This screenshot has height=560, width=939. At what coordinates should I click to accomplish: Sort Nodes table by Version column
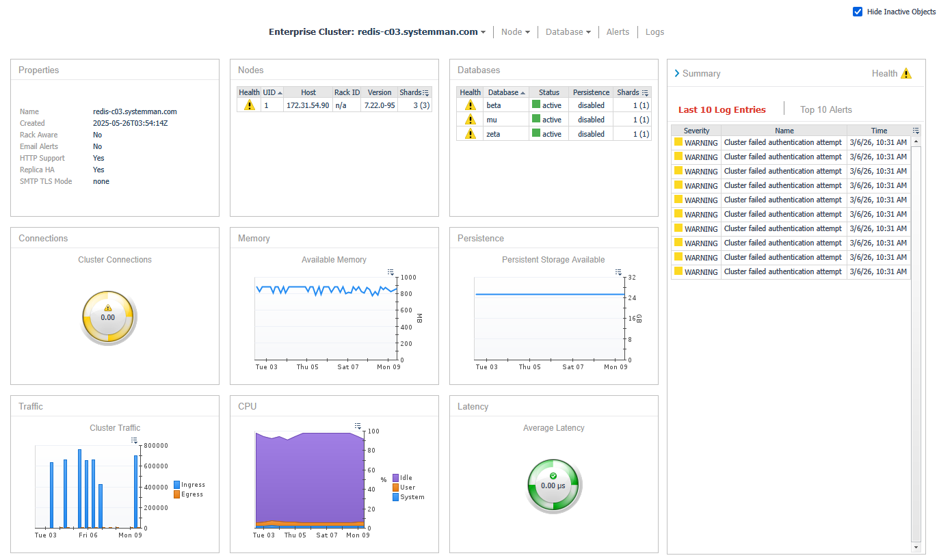(380, 92)
